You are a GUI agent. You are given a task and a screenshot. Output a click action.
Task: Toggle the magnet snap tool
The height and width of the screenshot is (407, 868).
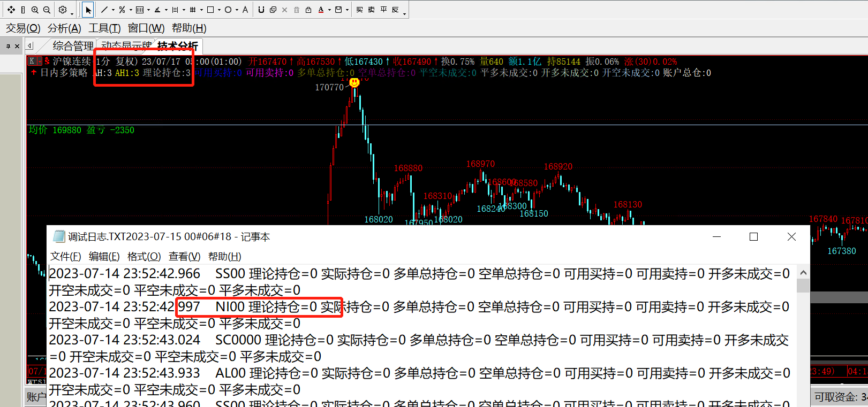261,10
